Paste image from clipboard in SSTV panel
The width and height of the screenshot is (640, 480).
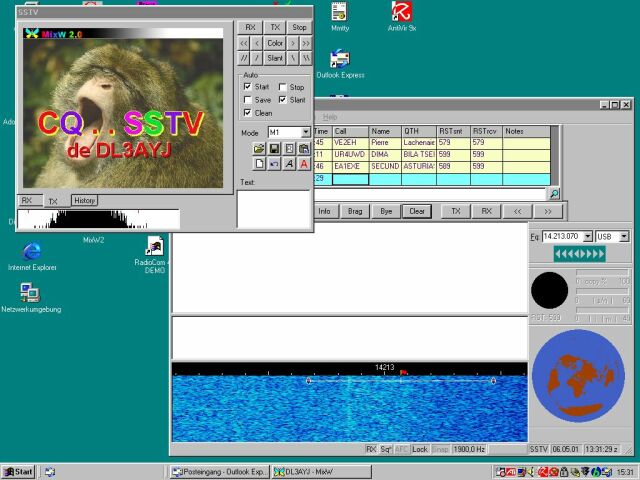pyautogui.click(x=304, y=149)
